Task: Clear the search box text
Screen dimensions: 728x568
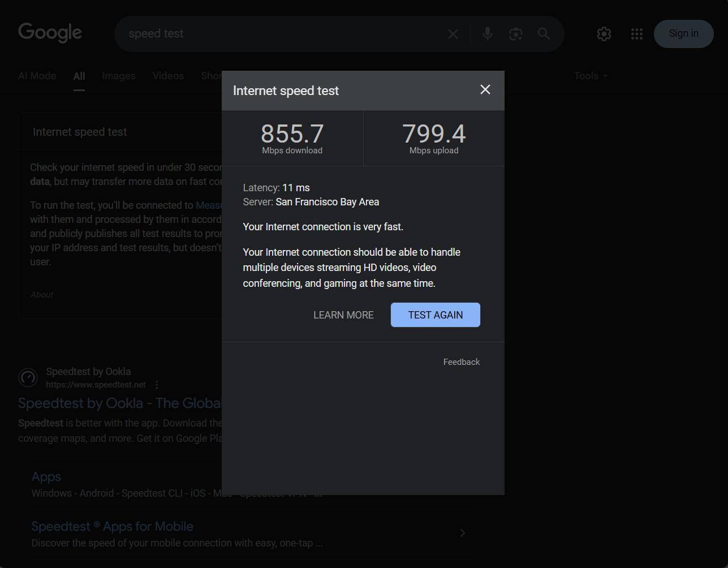Action: coord(453,34)
